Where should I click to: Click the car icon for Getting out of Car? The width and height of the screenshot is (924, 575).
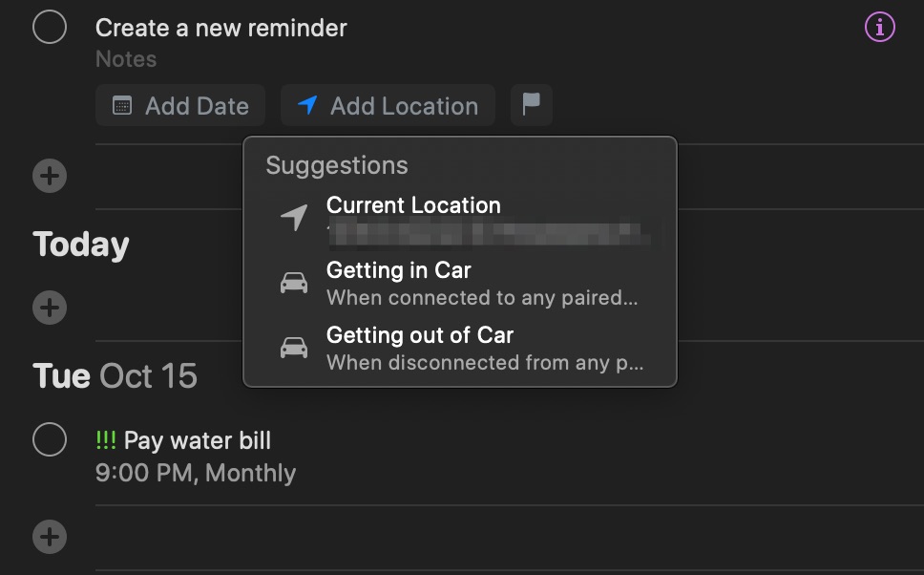(x=294, y=348)
